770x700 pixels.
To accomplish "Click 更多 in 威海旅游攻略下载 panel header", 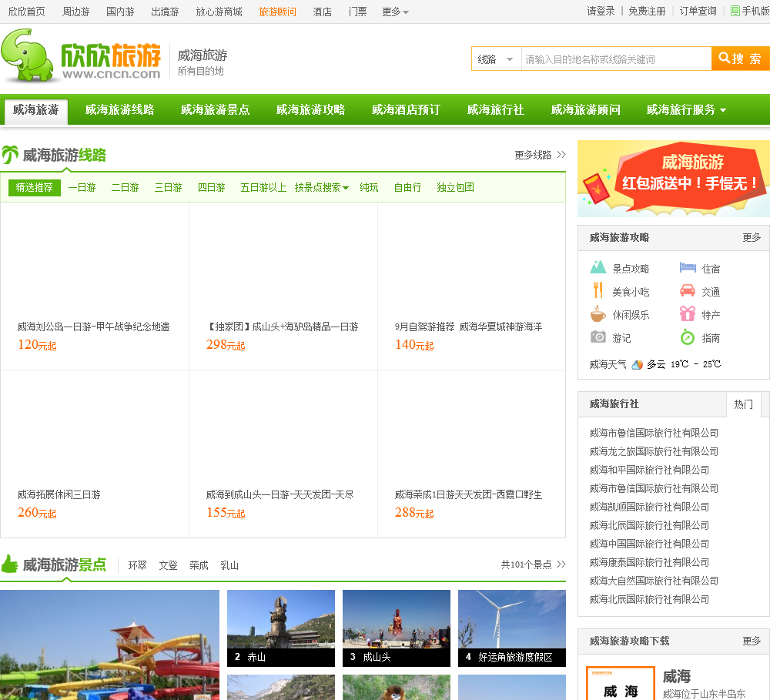I will click(752, 641).
